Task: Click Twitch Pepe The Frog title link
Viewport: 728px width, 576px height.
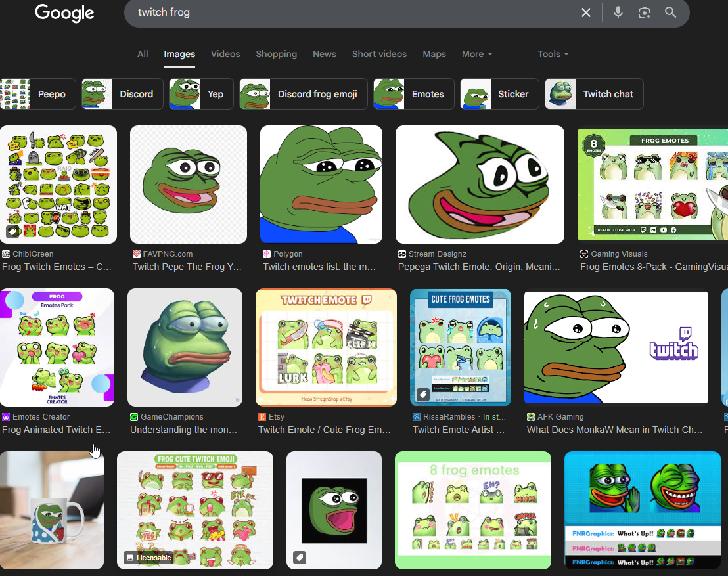Action: point(187,267)
